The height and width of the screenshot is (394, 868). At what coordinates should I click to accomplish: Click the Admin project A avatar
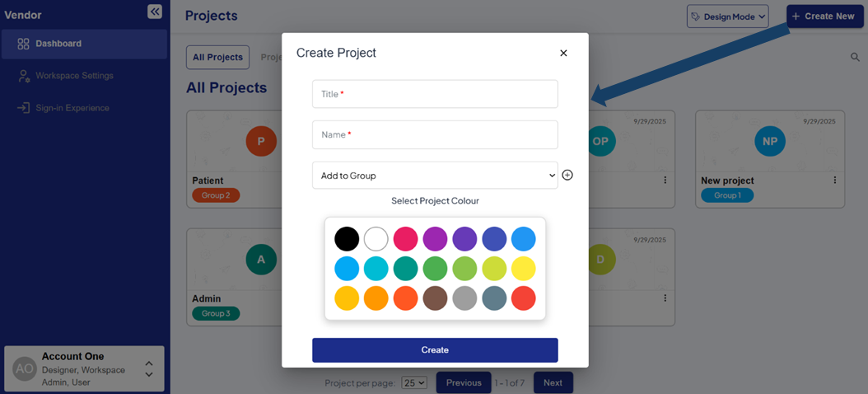[261, 259]
